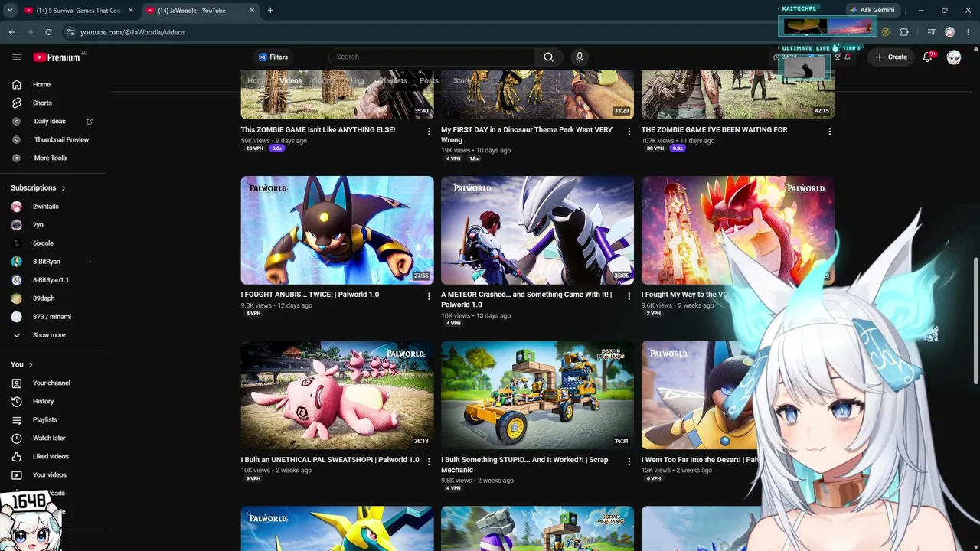Click the address bar URL
Viewport: 980px width, 551px height.
click(x=132, y=32)
